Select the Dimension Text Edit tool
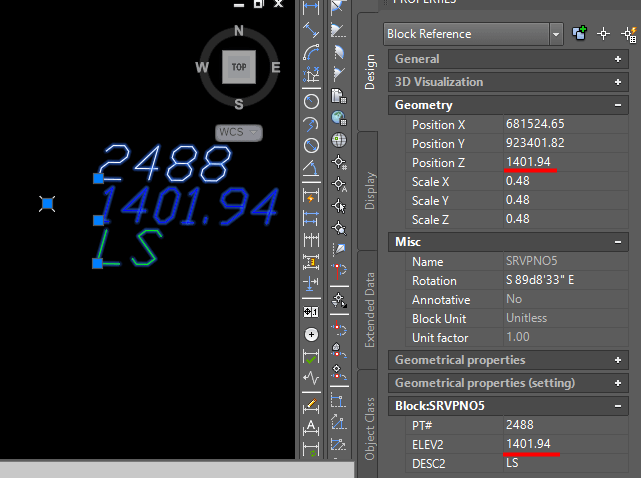The width and height of the screenshot is (641, 478). coord(311,428)
